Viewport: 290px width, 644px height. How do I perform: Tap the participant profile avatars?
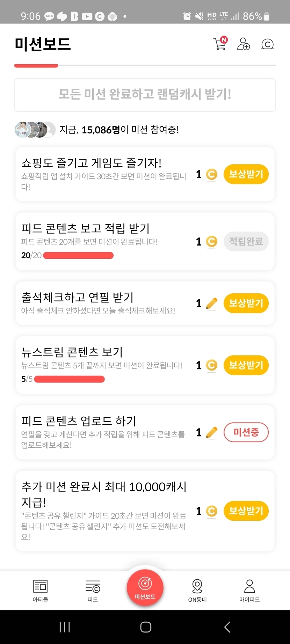click(x=35, y=130)
